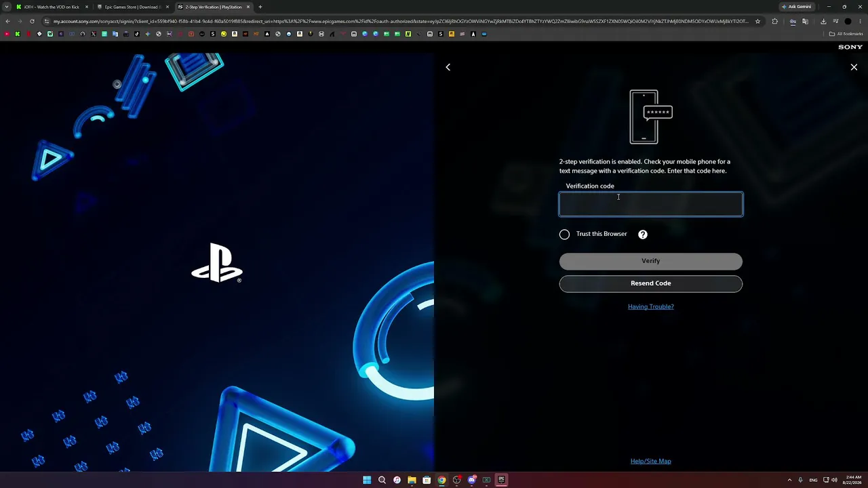Click the browser back button
Viewport: 868px width, 488px height.
point(7,21)
